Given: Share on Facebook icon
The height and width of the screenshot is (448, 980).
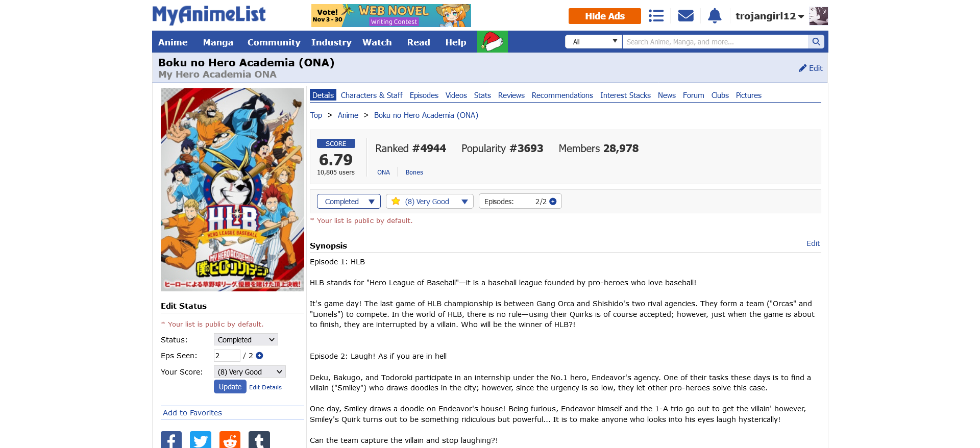Looking at the screenshot, I should click(171, 440).
